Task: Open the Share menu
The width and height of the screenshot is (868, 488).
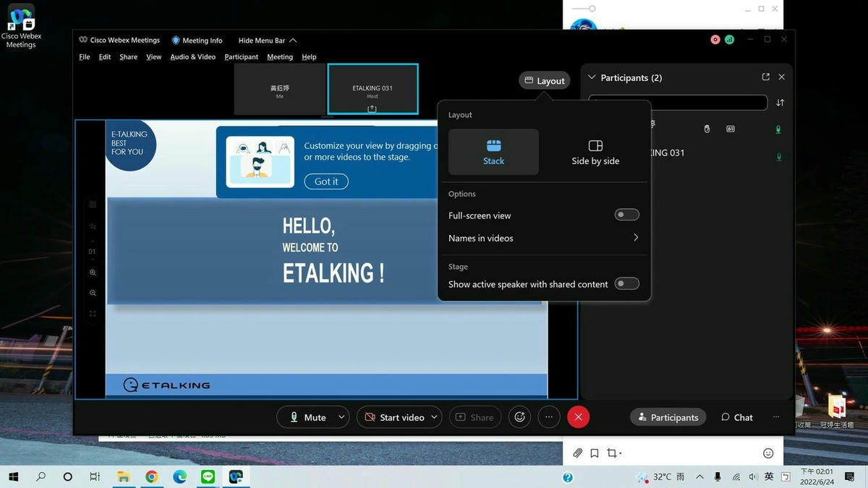Action: click(x=129, y=57)
